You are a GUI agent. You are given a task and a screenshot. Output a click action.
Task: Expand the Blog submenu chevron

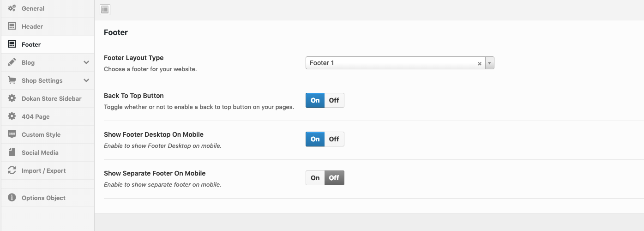pos(86,62)
